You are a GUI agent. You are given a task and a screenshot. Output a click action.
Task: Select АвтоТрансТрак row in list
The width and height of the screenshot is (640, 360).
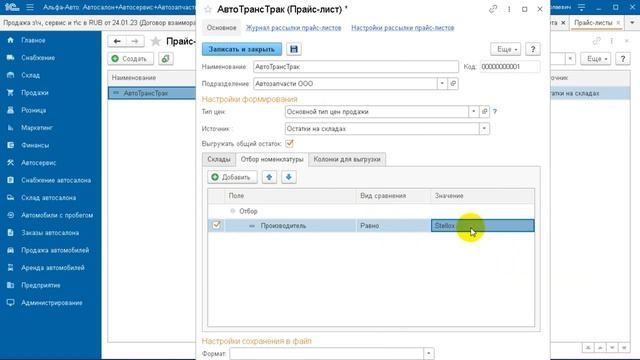click(x=152, y=93)
